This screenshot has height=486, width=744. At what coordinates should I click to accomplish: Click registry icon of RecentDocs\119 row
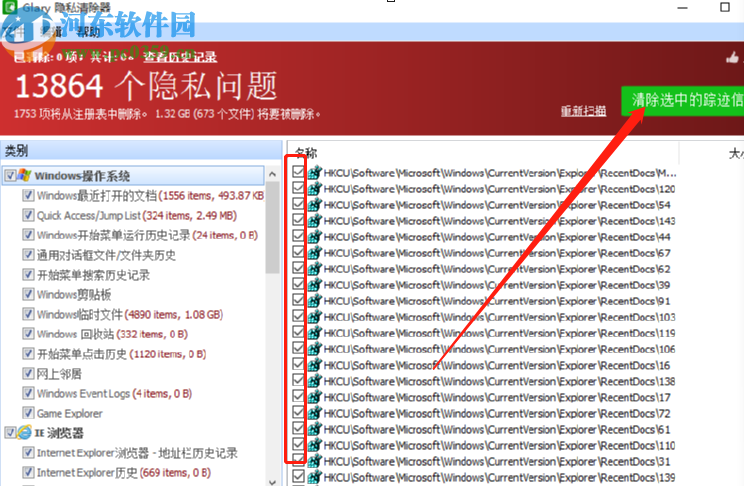(x=315, y=333)
